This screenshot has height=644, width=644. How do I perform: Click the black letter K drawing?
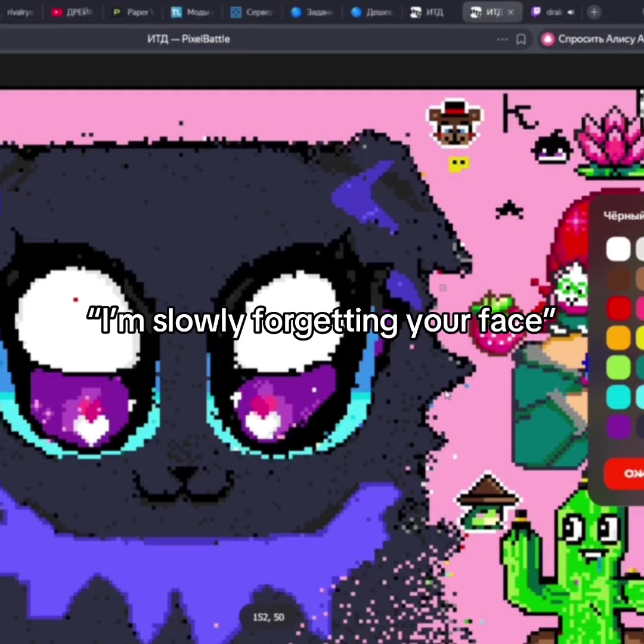coord(520,114)
